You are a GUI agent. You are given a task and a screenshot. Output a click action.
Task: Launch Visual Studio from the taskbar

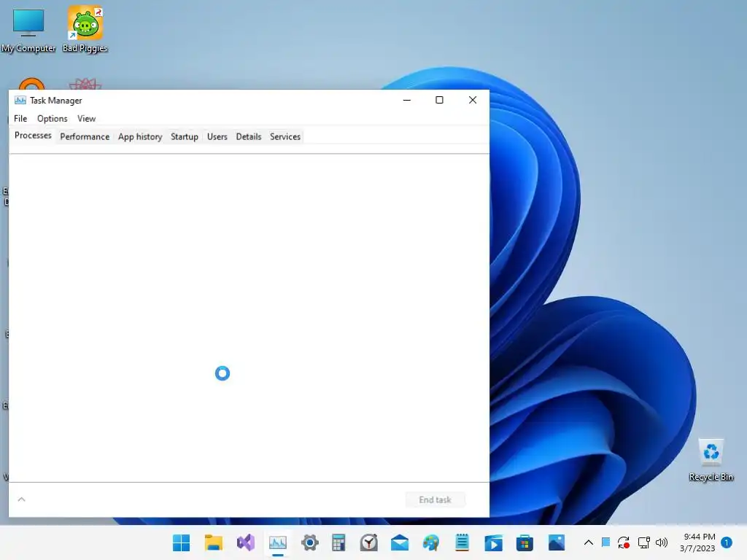246,542
